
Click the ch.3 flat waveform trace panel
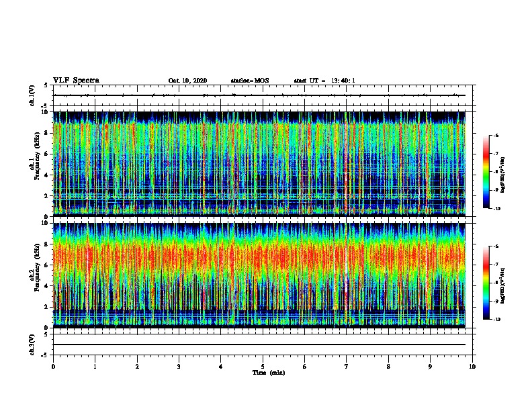point(263,345)
